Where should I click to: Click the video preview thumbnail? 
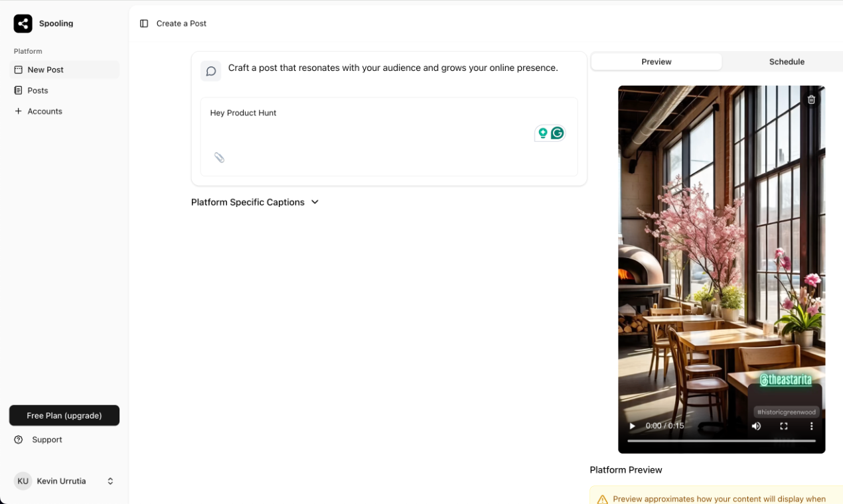point(722,269)
